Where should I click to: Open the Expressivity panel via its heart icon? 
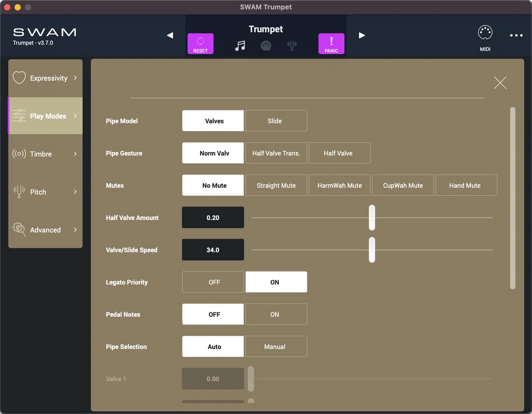(x=19, y=78)
